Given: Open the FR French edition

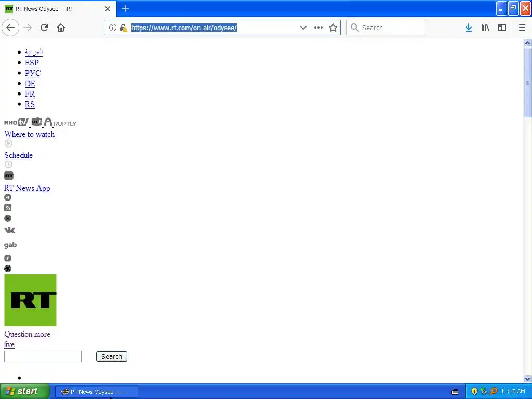Looking at the screenshot, I should point(30,94).
